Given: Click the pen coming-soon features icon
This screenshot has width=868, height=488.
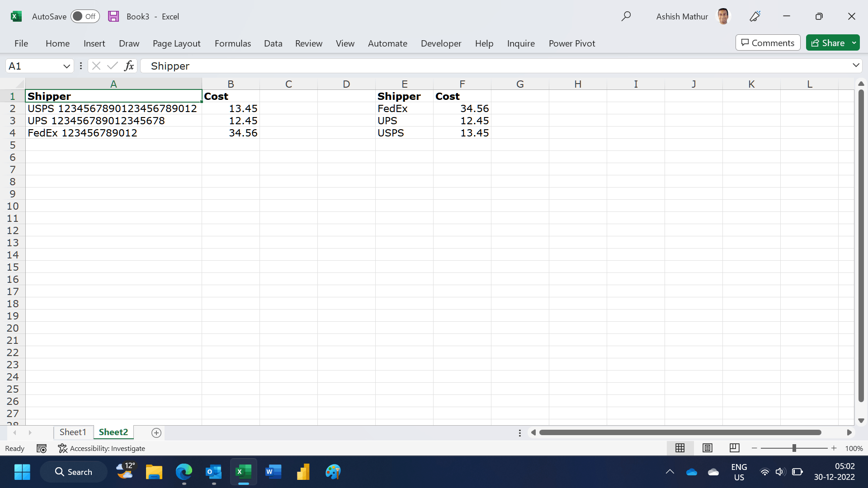Looking at the screenshot, I should (755, 16).
